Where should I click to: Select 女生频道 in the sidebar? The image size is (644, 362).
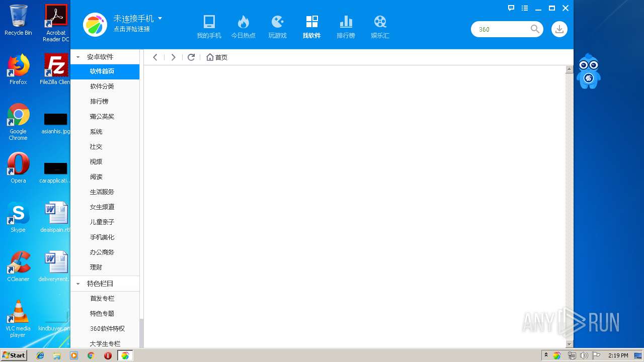[105, 207]
